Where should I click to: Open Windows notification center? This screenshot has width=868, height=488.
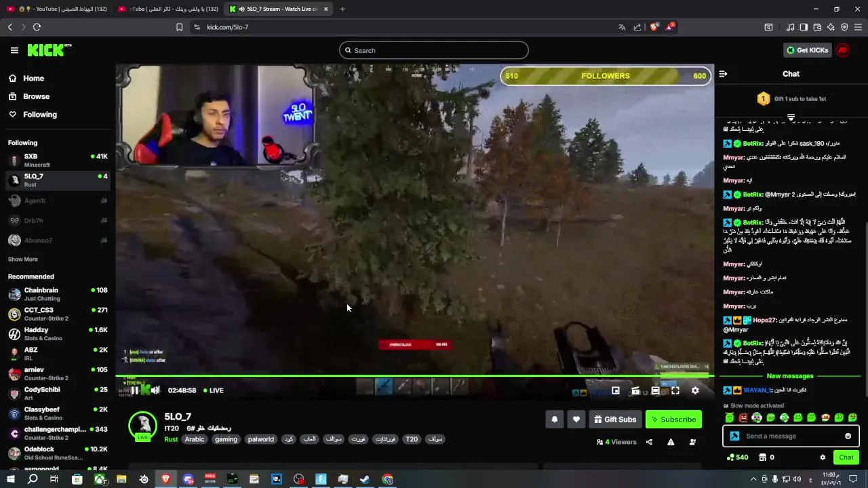pyautogui.click(x=854, y=479)
